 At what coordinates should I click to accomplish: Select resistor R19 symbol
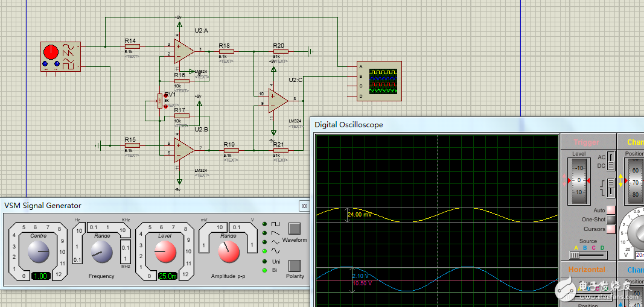click(x=231, y=151)
